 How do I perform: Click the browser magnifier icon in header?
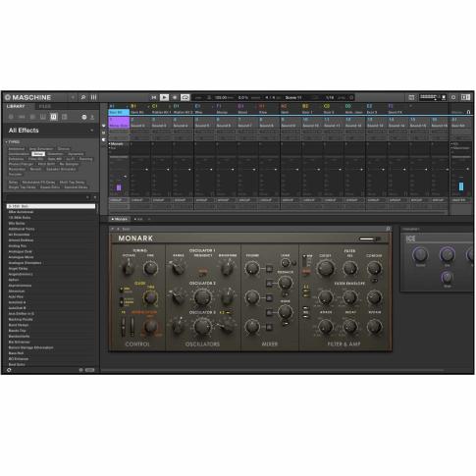pyautogui.click(x=83, y=97)
